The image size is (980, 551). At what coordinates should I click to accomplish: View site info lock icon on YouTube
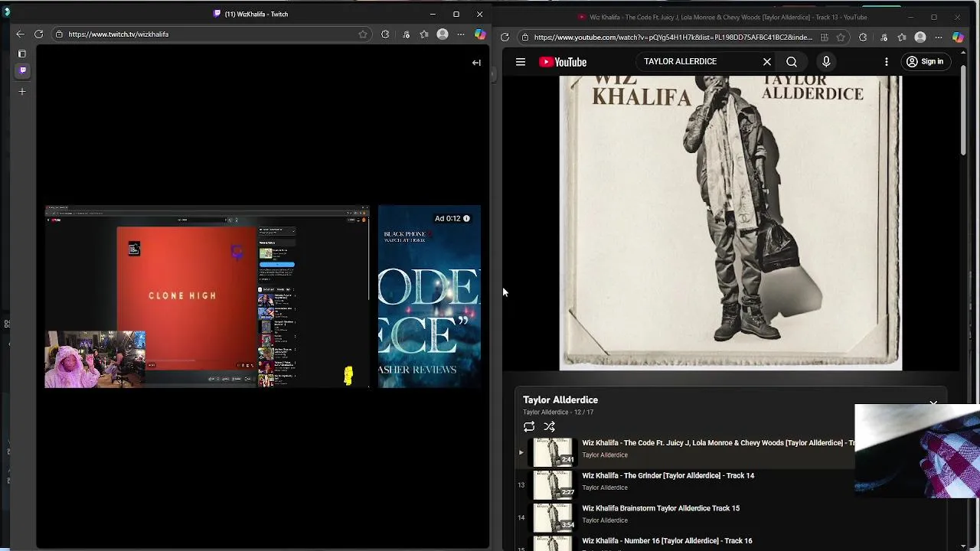point(524,37)
